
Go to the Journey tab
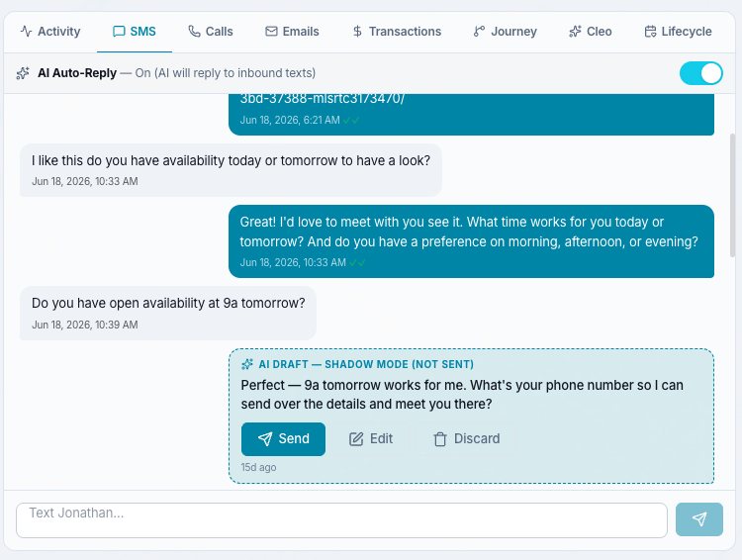click(x=505, y=32)
